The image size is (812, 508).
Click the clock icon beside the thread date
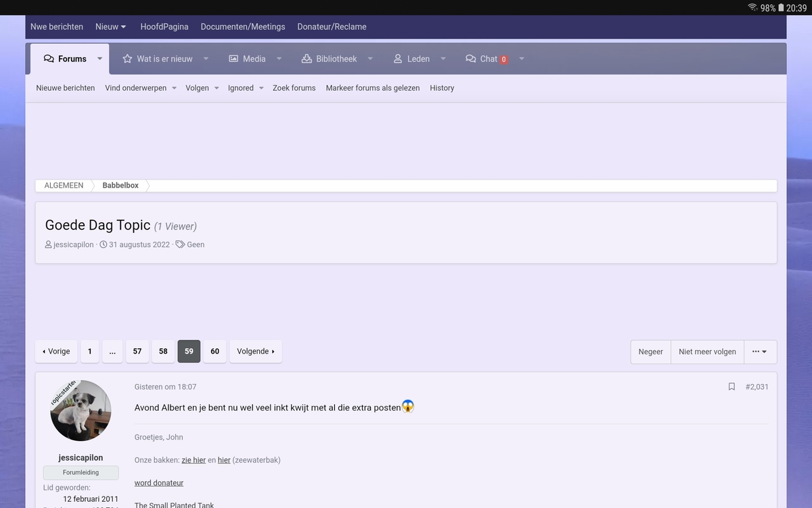click(104, 245)
